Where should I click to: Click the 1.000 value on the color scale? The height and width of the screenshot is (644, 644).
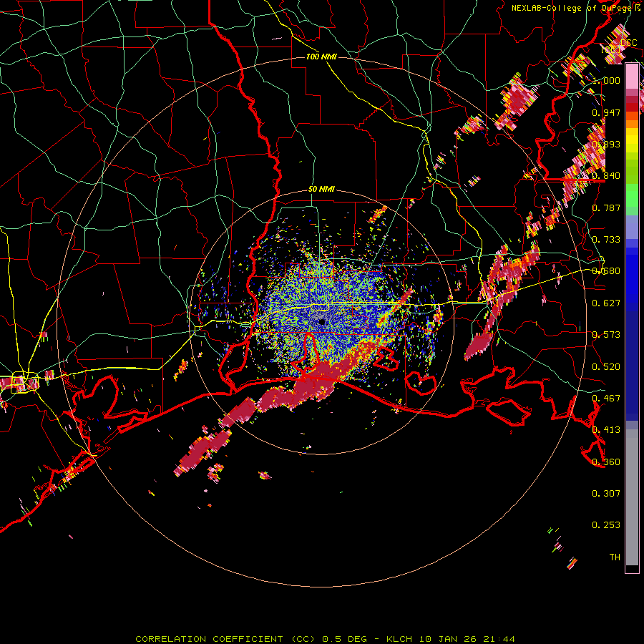coord(606,80)
